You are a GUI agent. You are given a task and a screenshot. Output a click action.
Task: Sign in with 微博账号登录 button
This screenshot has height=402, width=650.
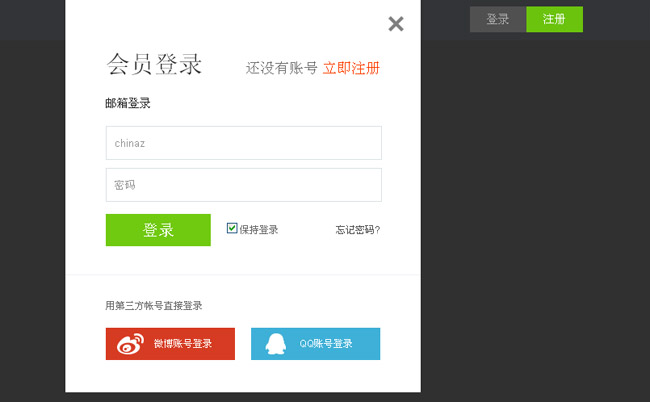[170, 344]
